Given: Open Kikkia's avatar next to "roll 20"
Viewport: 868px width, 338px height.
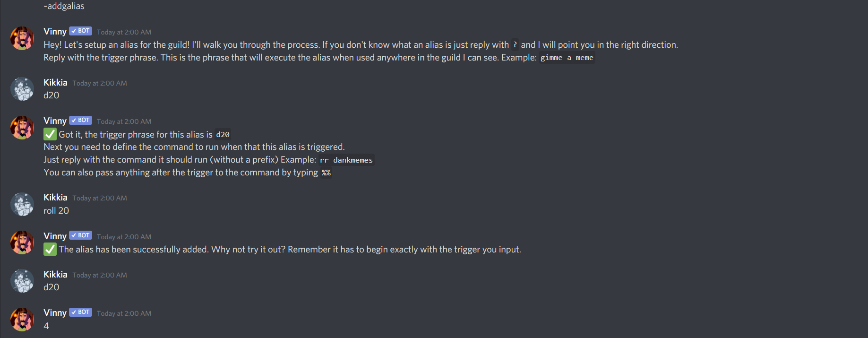Looking at the screenshot, I should pos(22,204).
